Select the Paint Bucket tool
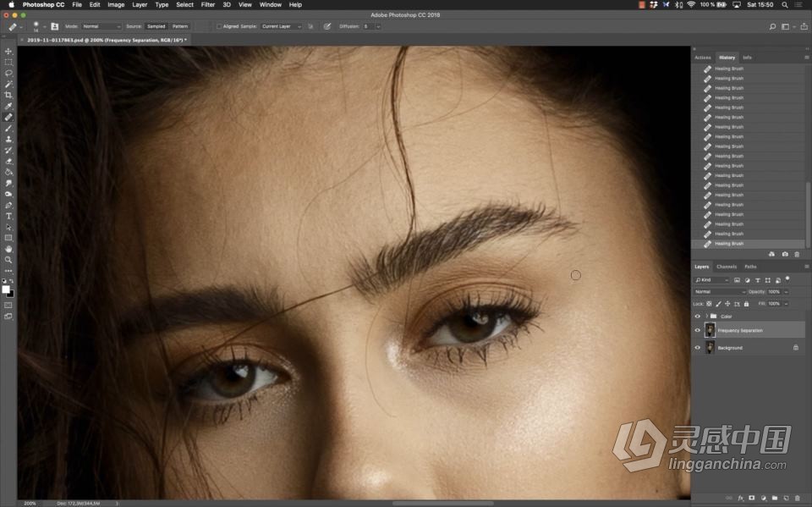The height and width of the screenshot is (507, 812). click(x=8, y=172)
